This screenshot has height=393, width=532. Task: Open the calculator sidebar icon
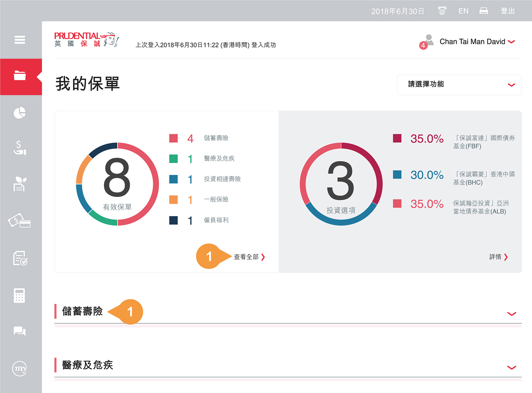[x=19, y=295]
